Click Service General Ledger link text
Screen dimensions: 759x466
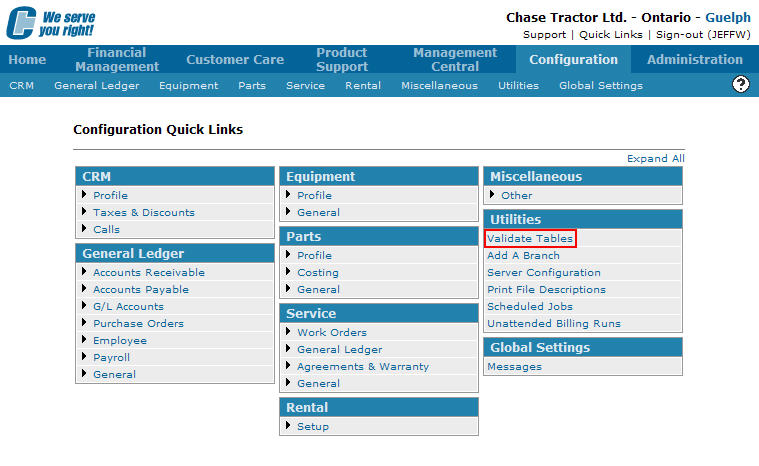(x=340, y=349)
